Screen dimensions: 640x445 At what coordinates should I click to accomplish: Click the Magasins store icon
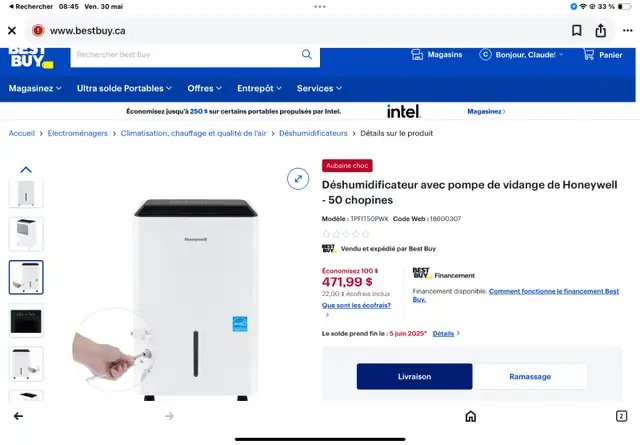(417, 55)
